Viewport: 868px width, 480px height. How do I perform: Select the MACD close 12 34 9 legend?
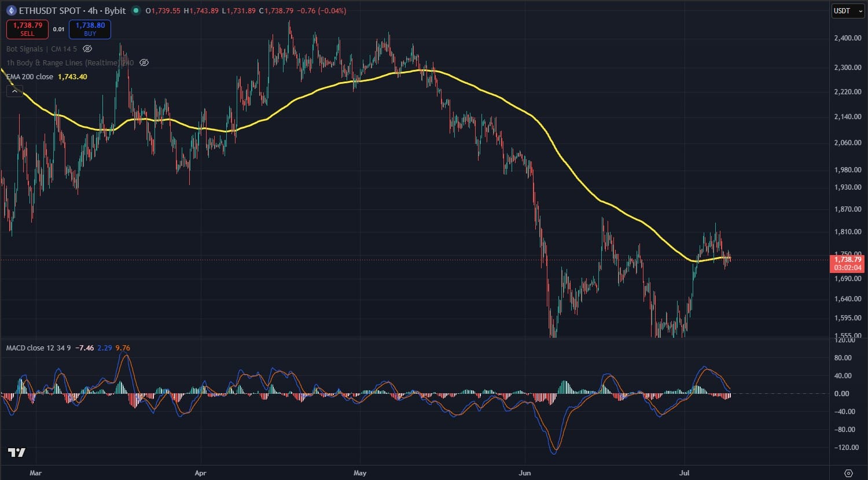(x=38, y=348)
